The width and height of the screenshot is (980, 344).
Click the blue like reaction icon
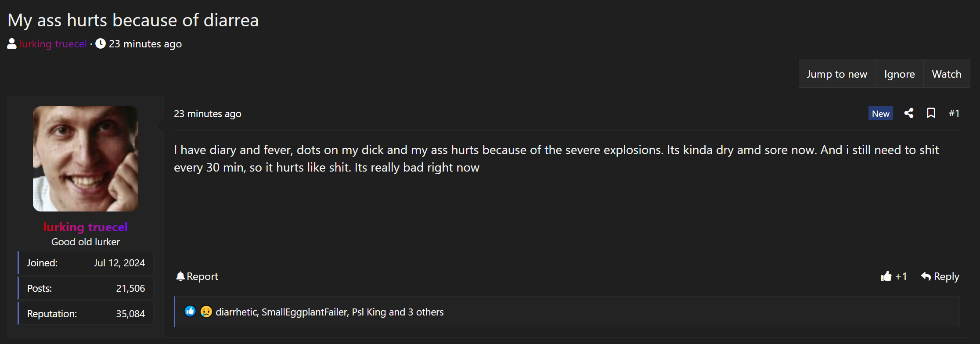[x=190, y=312]
